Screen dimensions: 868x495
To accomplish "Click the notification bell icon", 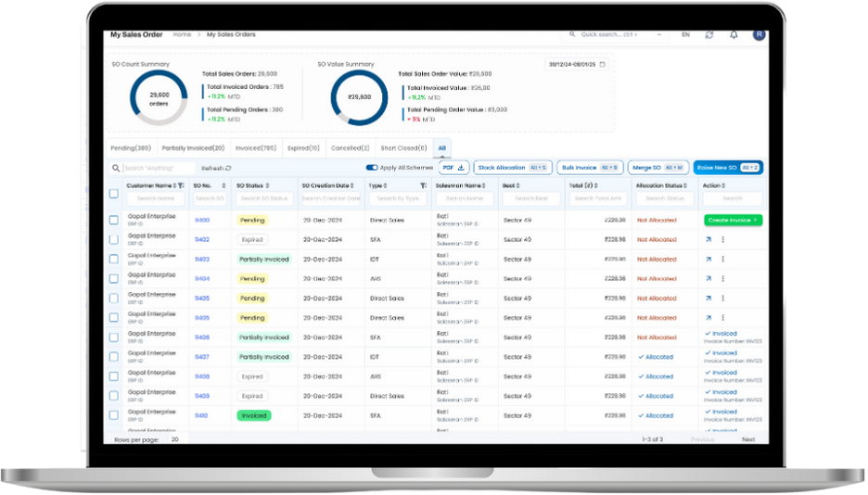I will (734, 34).
